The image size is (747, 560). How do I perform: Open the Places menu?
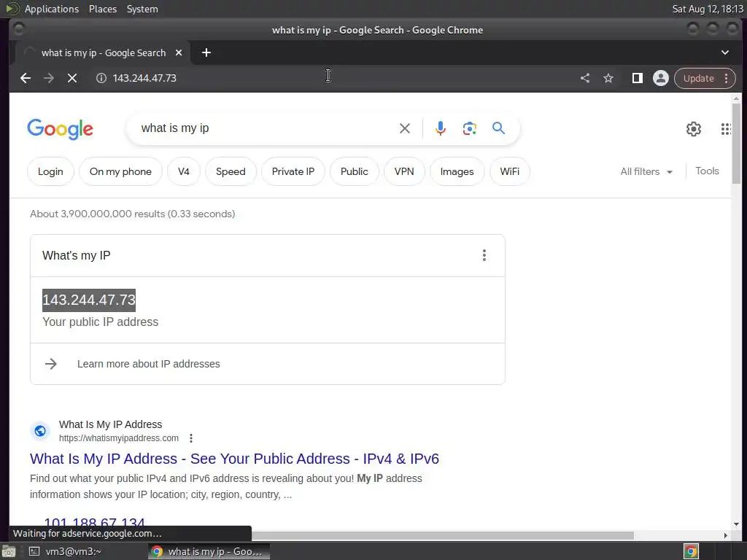tap(102, 9)
